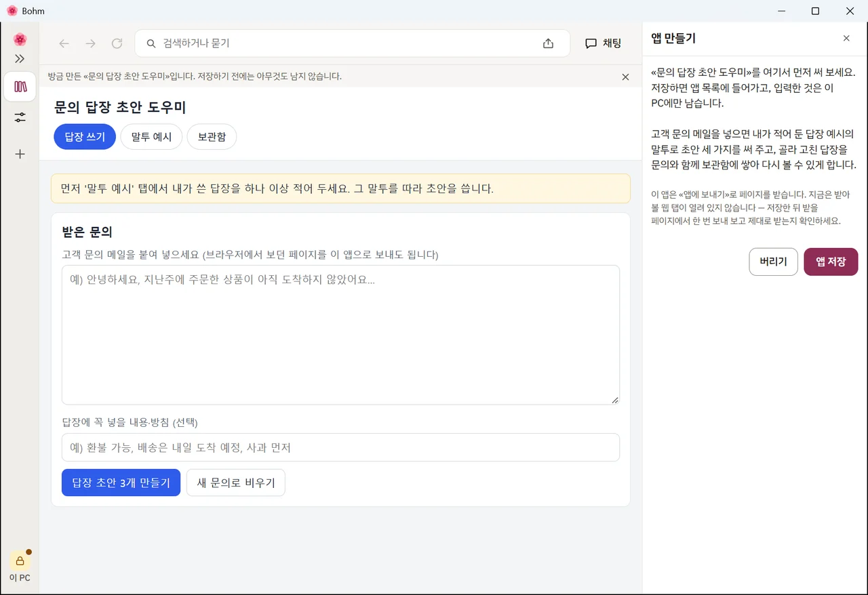
Task: Click the lock icon labeled 이 PC
Action: 20,561
